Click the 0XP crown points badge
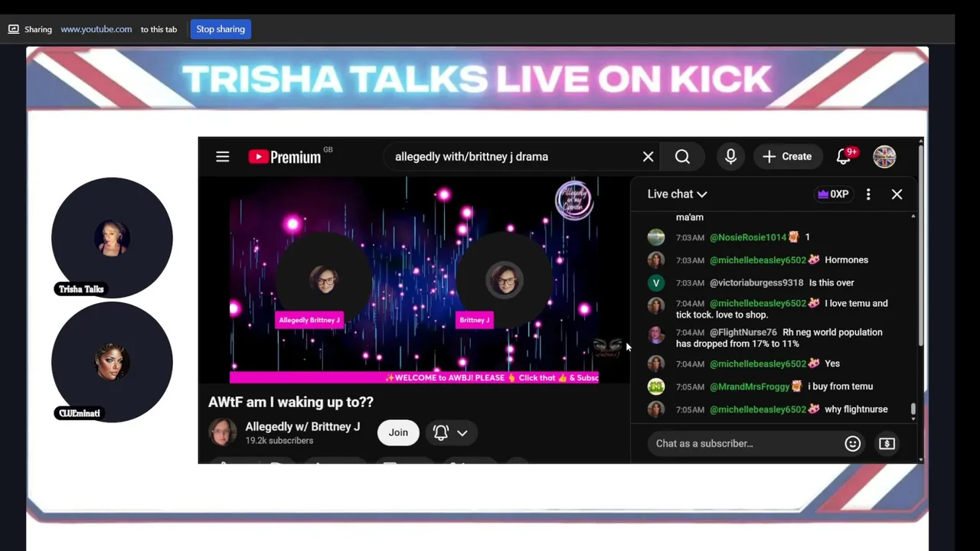 coord(833,194)
